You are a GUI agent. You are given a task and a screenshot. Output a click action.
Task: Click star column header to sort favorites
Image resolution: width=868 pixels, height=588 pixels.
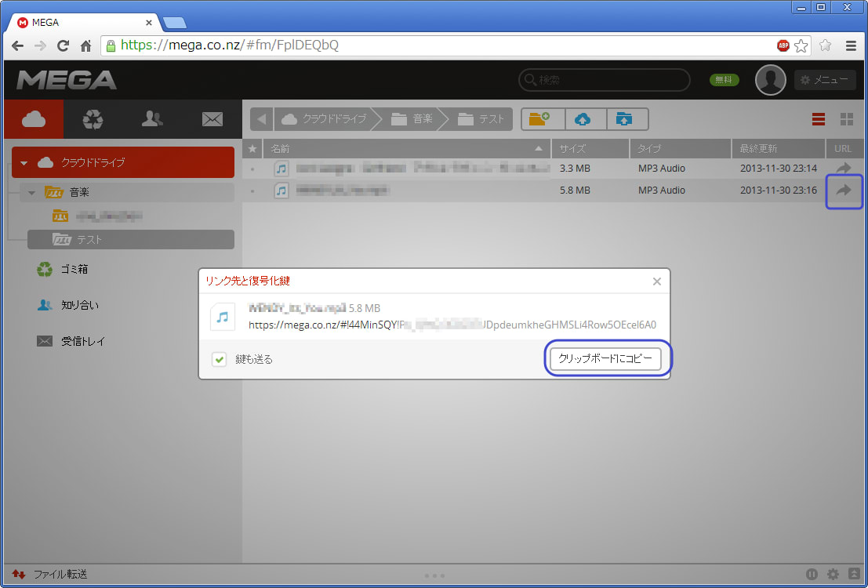(x=252, y=148)
